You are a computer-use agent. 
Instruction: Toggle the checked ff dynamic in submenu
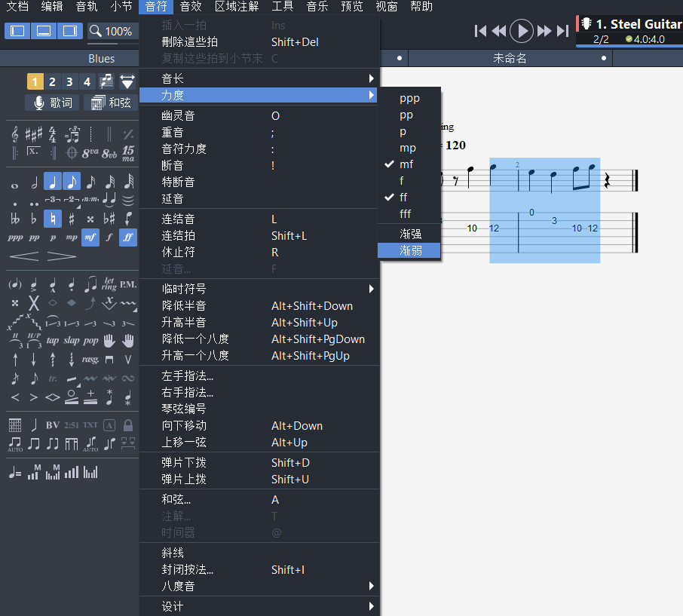pos(404,198)
